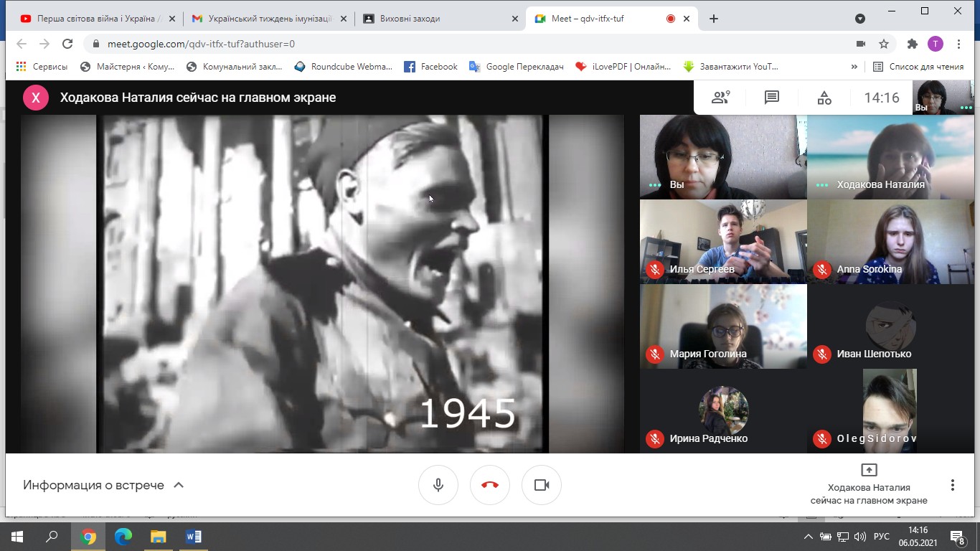980x551 pixels.
Task: Open more options three-dot menu
Action: [952, 485]
